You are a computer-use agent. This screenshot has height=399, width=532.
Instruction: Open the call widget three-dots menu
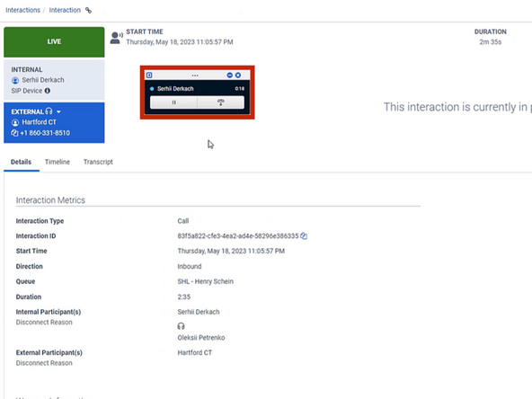(195, 75)
